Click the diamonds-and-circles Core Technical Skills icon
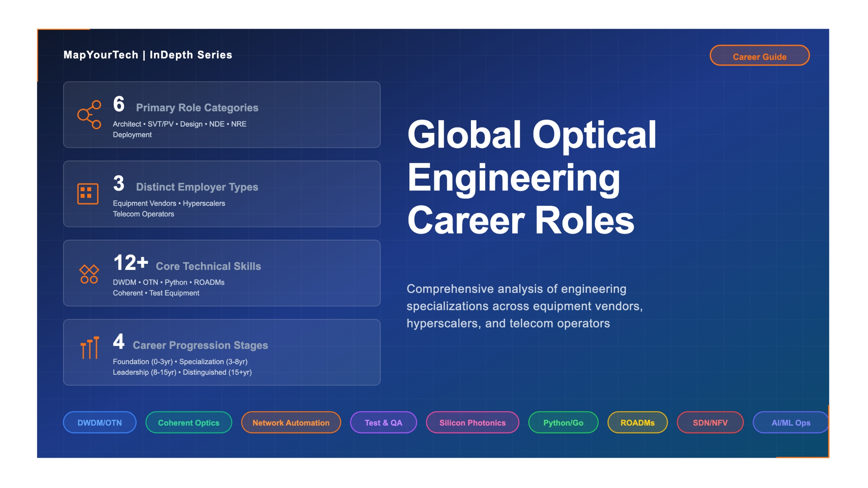This screenshot has width=868, height=488. (89, 274)
